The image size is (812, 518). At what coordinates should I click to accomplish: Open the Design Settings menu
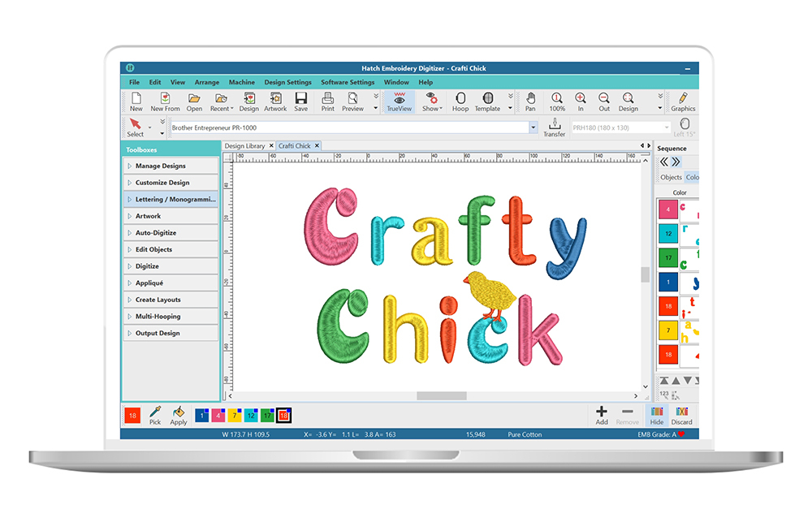287,82
